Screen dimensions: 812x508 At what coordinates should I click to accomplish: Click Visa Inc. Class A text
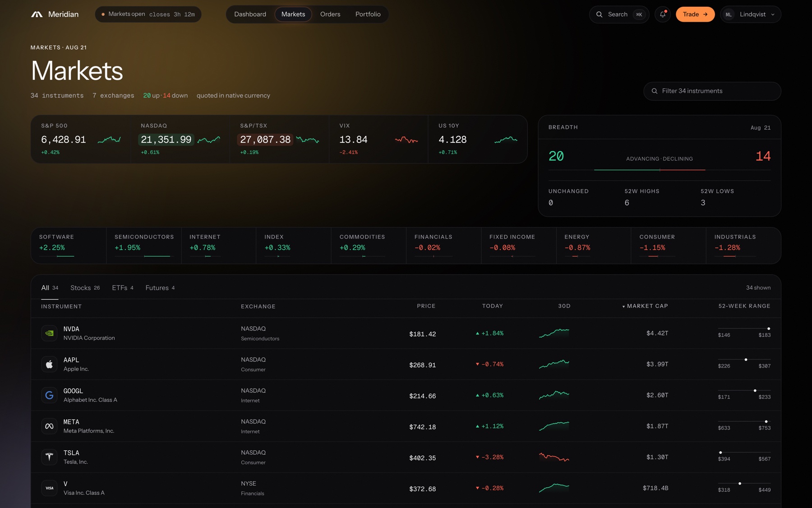pos(84,493)
